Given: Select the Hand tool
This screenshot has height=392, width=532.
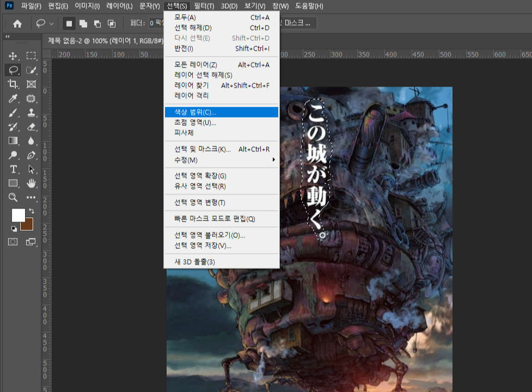Looking at the screenshot, I should tap(31, 183).
